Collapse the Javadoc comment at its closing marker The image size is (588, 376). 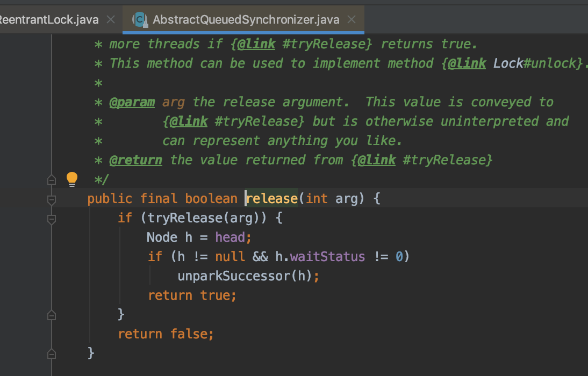[x=52, y=179]
